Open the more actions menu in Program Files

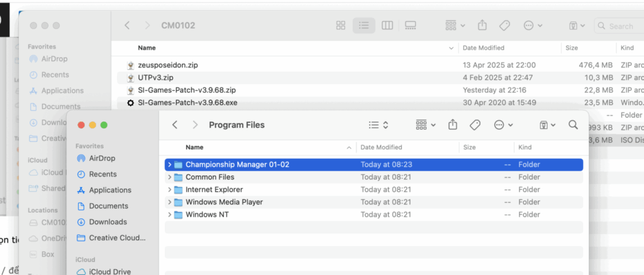503,125
